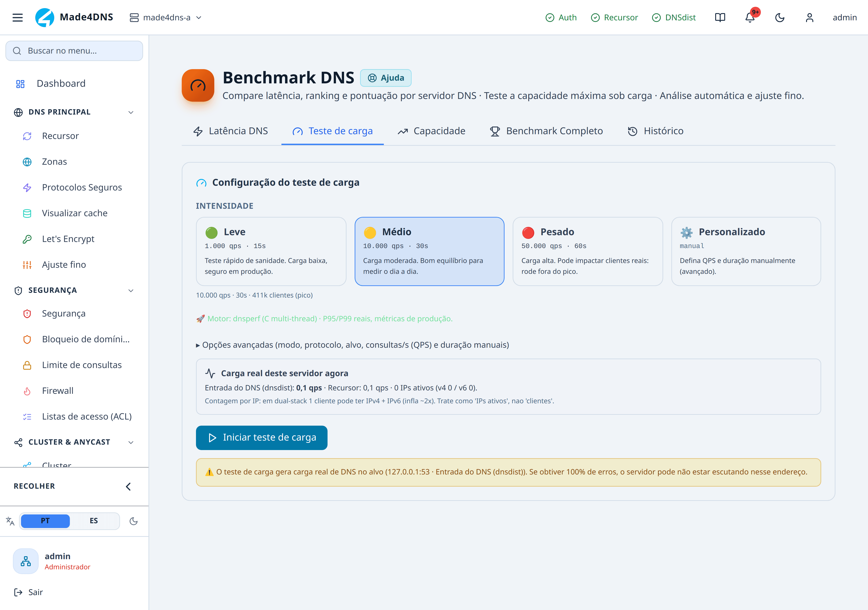Screen dimensions: 868x610
Task: Switch to the Capacidade tab
Action: (431, 131)
